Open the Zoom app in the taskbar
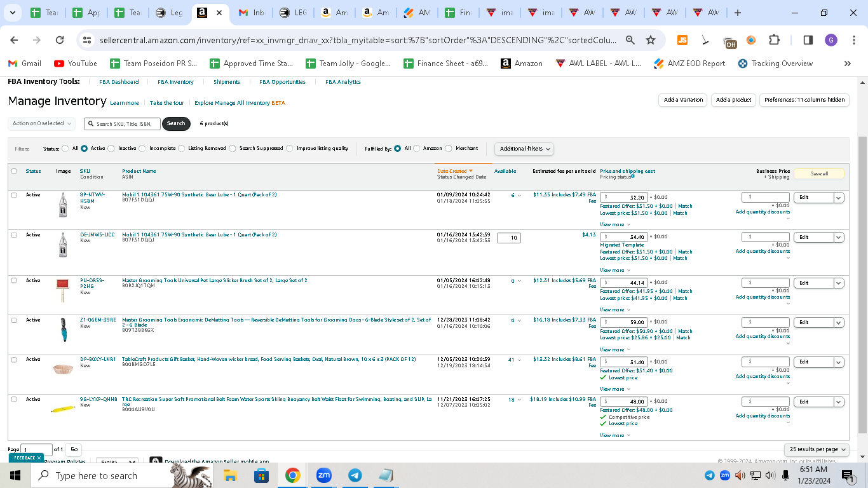 pos(323,475)
